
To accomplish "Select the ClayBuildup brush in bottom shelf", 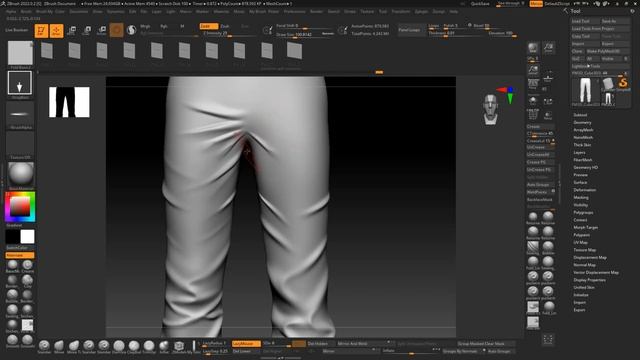I will point(134,346).
